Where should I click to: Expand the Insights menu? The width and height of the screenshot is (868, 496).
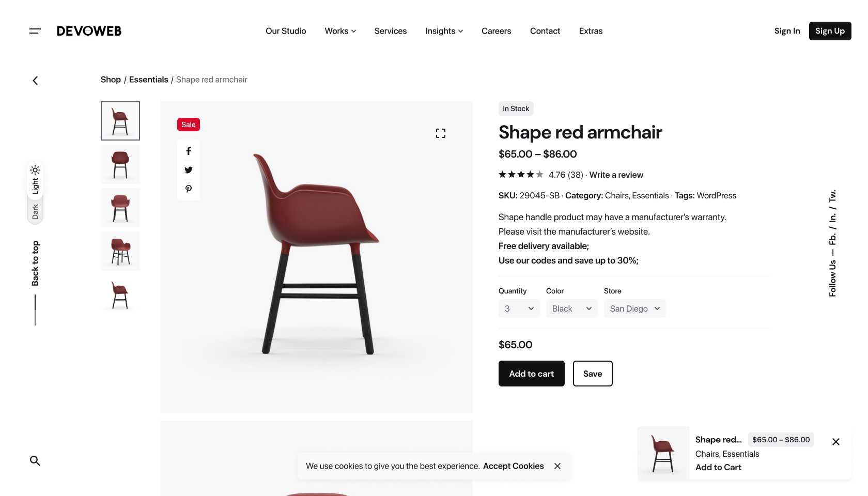pos(444,31)
